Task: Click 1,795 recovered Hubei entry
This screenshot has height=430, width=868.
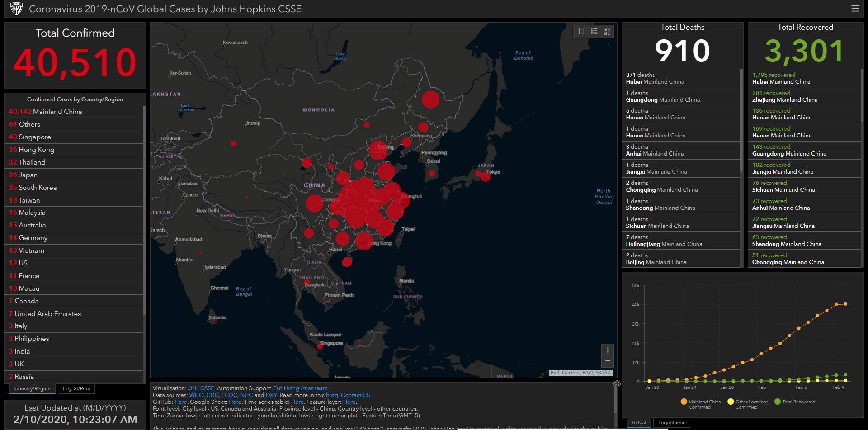Action: pyautogui.click(x=805, y=78)
